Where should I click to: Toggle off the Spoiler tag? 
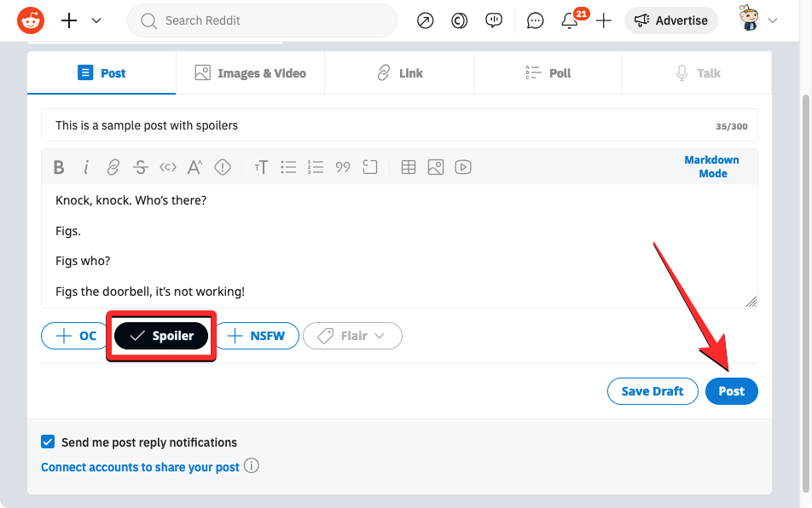[161, 336]
